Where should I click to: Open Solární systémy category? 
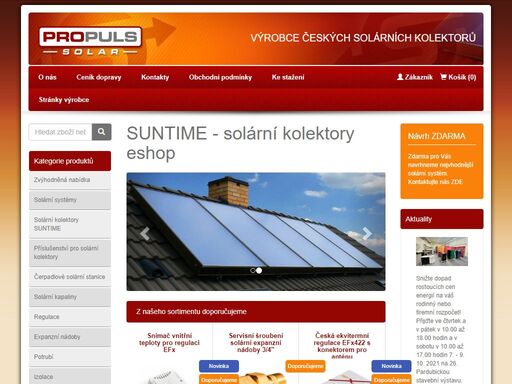coord(70,200)
